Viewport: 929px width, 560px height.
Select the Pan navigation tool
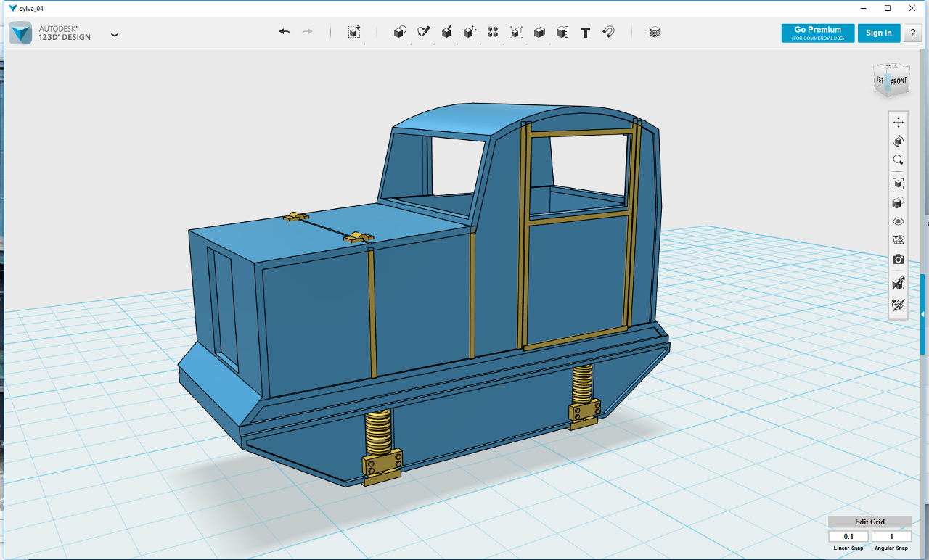[x=899, y=122]
